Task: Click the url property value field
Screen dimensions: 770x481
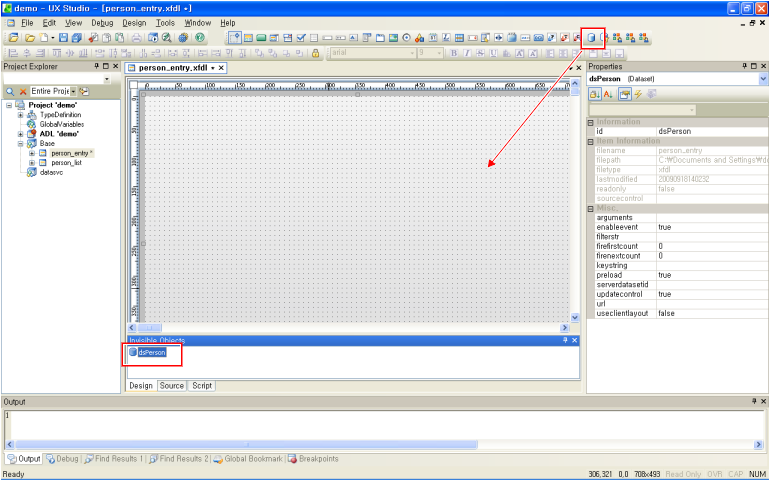Action: [x=710, y=303]
